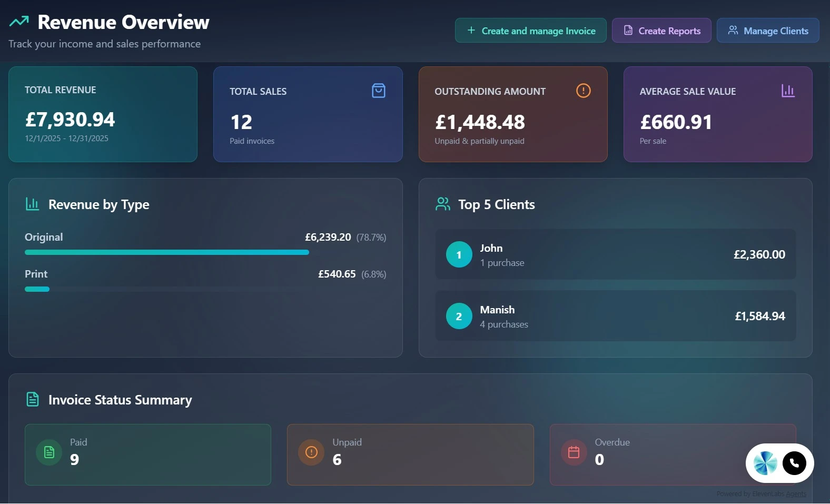Click 'Track your income and sales performance' subtitle
Image resolution: width=830 pixels, height=504 pixels.
(x=104, y=44)
